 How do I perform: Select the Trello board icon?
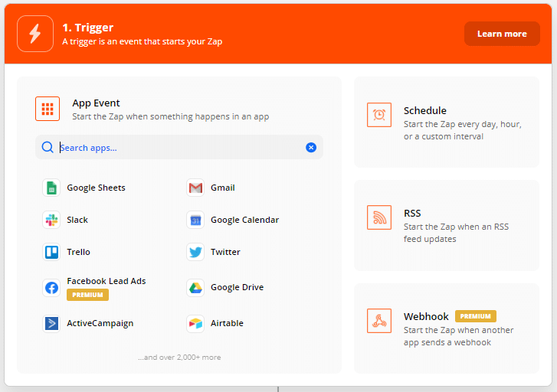51,252
